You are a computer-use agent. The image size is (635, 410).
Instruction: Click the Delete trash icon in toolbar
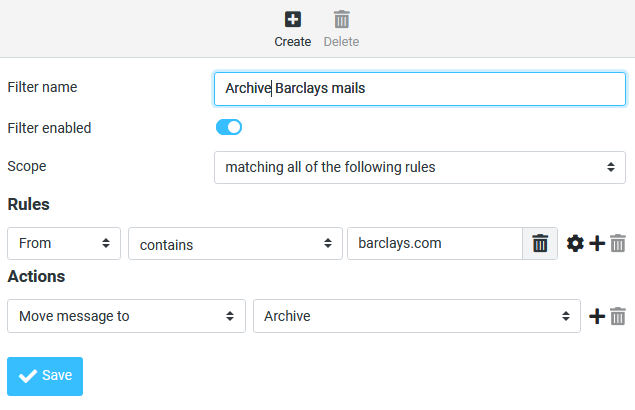pos(341,19)
